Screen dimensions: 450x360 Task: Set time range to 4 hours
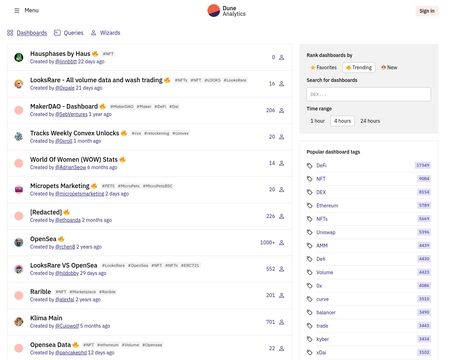[342, 121]
